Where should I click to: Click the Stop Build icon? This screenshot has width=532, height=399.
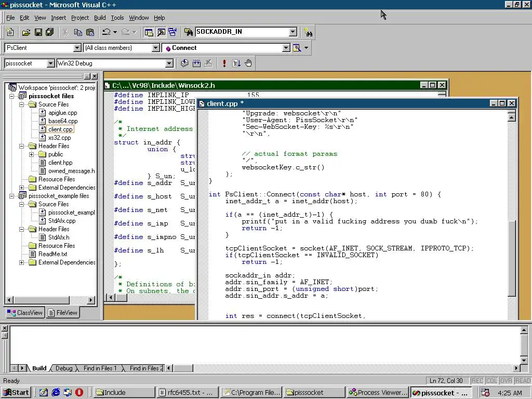pyautogui.click(x=208, y=63)
